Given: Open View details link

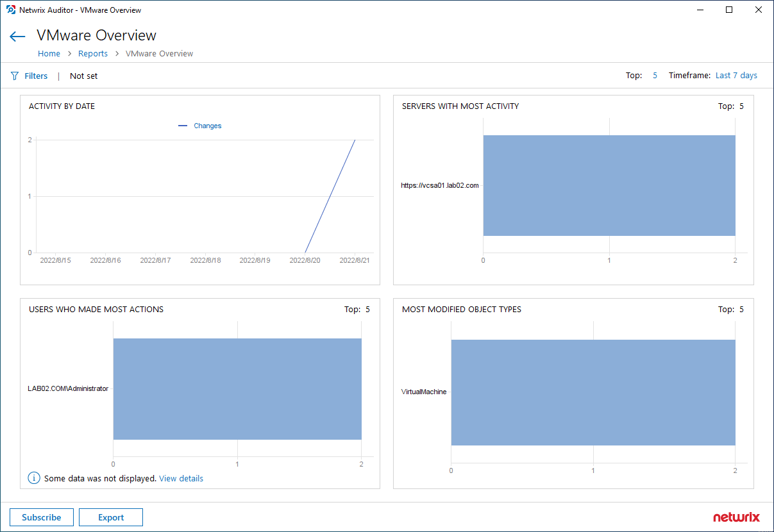Looking at the screenshot, I should point(181,478).
